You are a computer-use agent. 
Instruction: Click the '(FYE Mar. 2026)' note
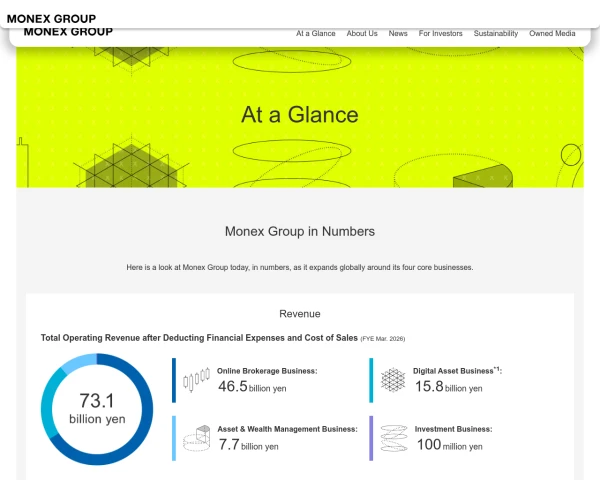tap(383, 339)
